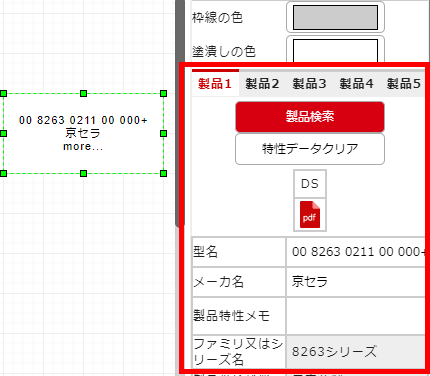This screenshot has width=430, height=376.
Task: Switch to the 製品4 tab
Action: point(356,84)
